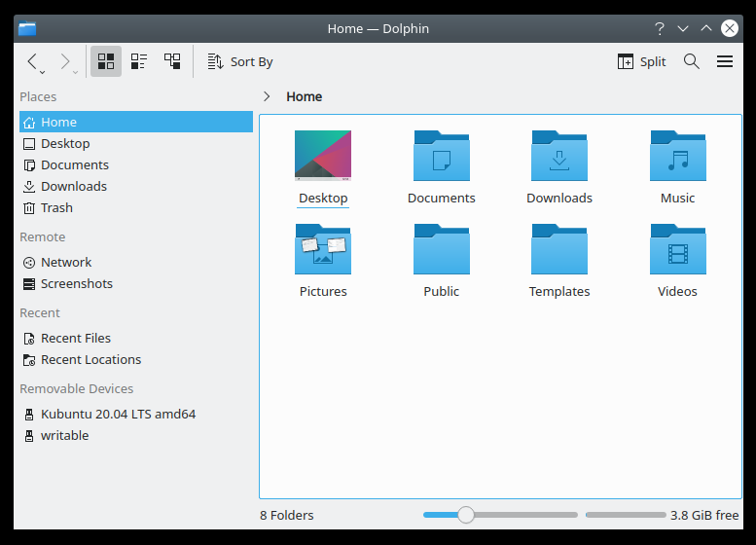
Task: Click the Forward navigation arrow
Action: click(x=65, y=61)
